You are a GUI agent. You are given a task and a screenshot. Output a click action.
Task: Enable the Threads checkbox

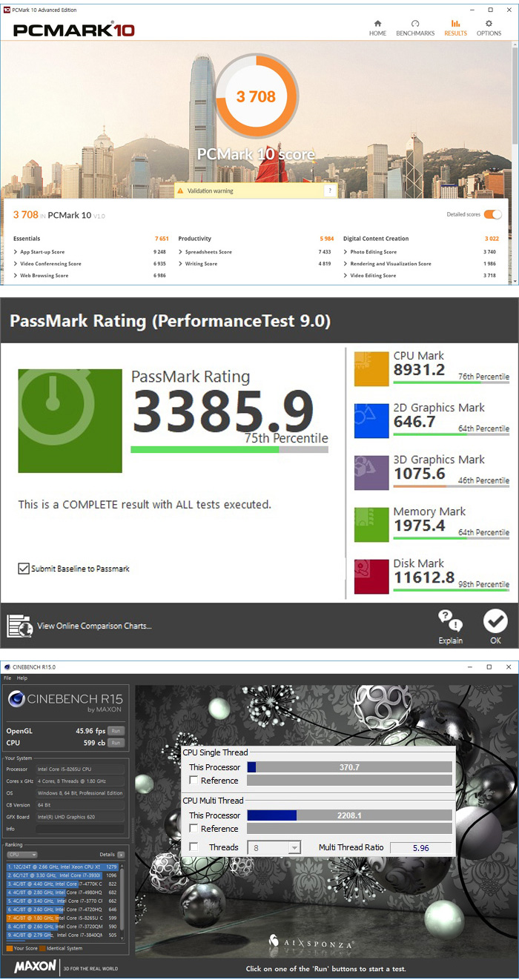(x=194, y=847)
